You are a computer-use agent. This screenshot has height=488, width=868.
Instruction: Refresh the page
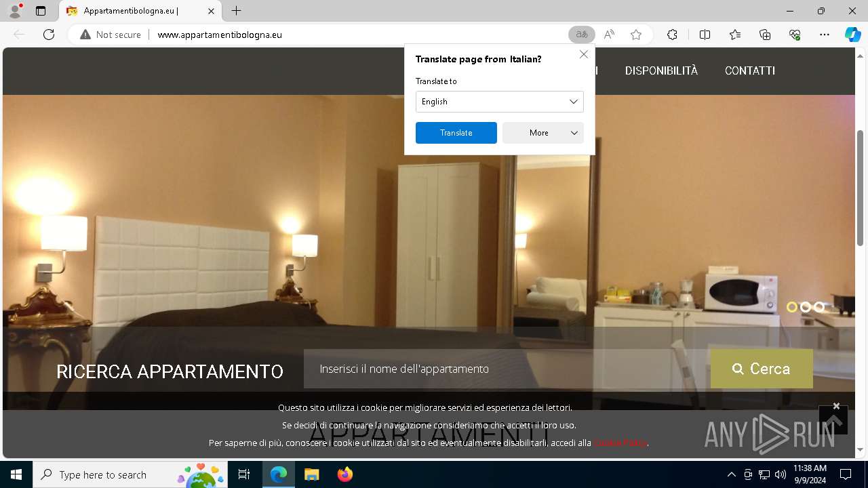coord(49,35)
